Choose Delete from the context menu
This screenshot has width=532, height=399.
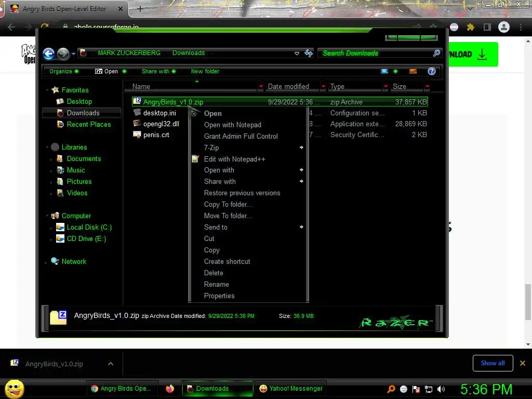coord(214,273)
